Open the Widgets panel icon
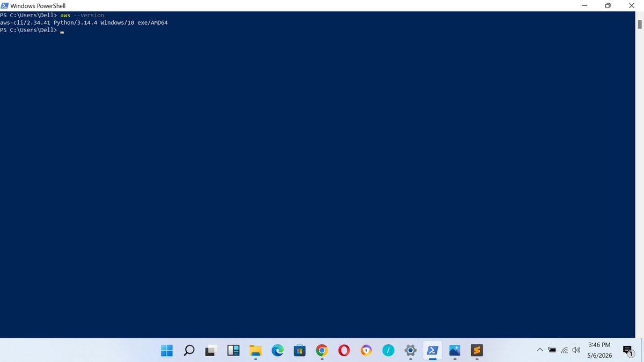Screen dimensions: 644x362 pyautogui.click(x=233, y=350)
